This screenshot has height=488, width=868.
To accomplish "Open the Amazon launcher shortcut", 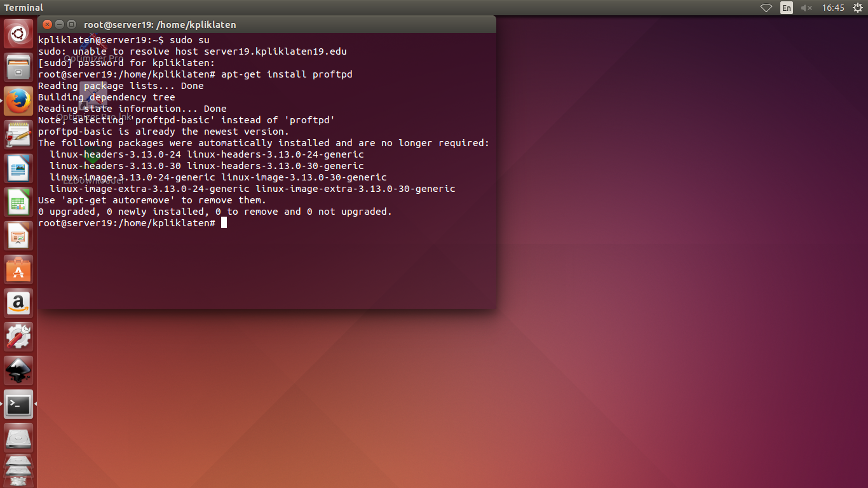I will (x=18, y=303).
